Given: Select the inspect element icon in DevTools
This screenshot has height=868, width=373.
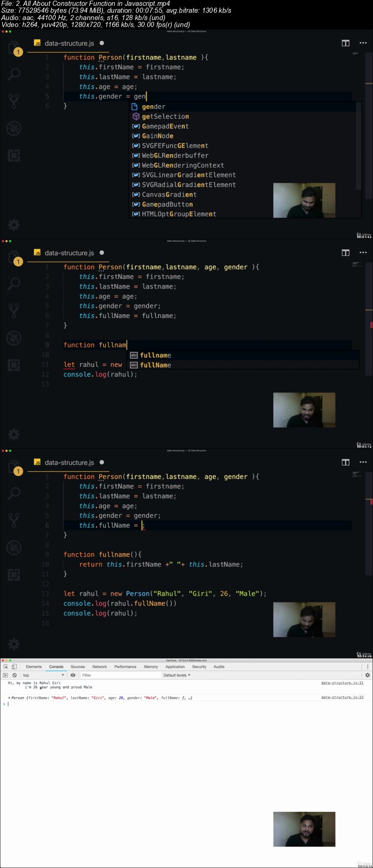Looking at the screenshot, I should coord(6,667).
